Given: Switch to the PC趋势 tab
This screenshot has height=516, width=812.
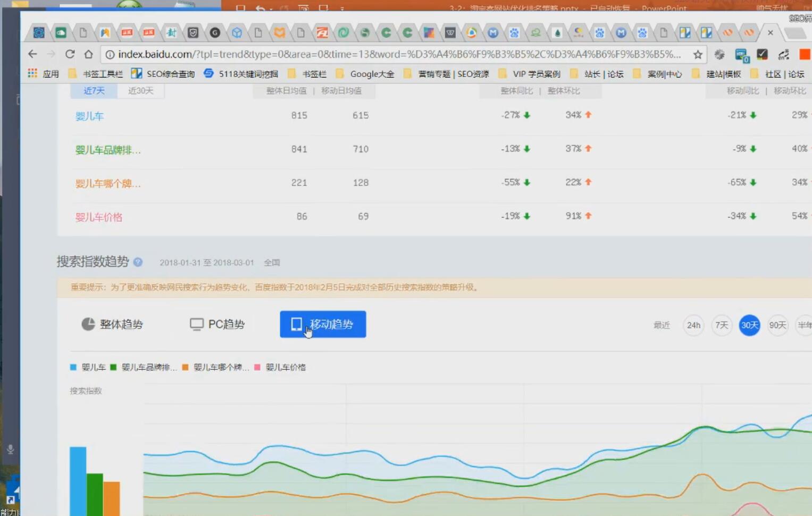Looking at the screenshot, I should point(217,324).
